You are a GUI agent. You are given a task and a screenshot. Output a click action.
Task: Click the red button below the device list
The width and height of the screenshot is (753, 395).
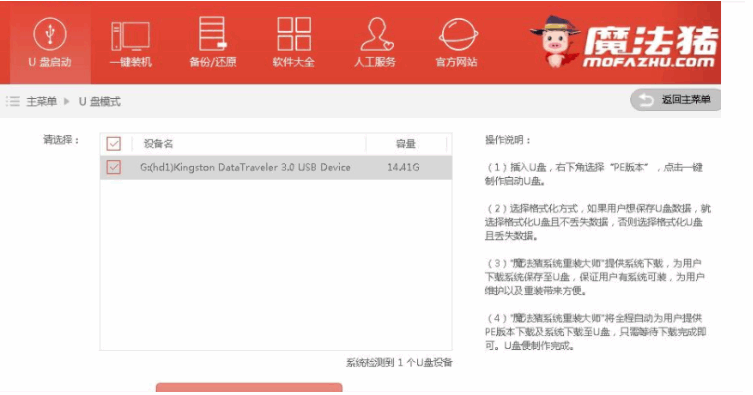(x=249, y=387)
